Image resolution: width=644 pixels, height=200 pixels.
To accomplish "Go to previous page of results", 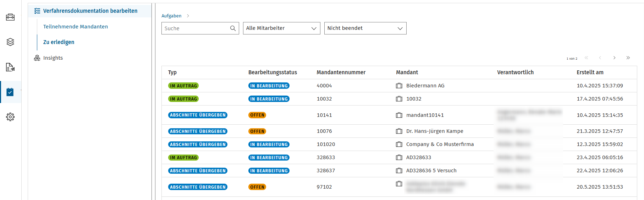I will (600, 58).
